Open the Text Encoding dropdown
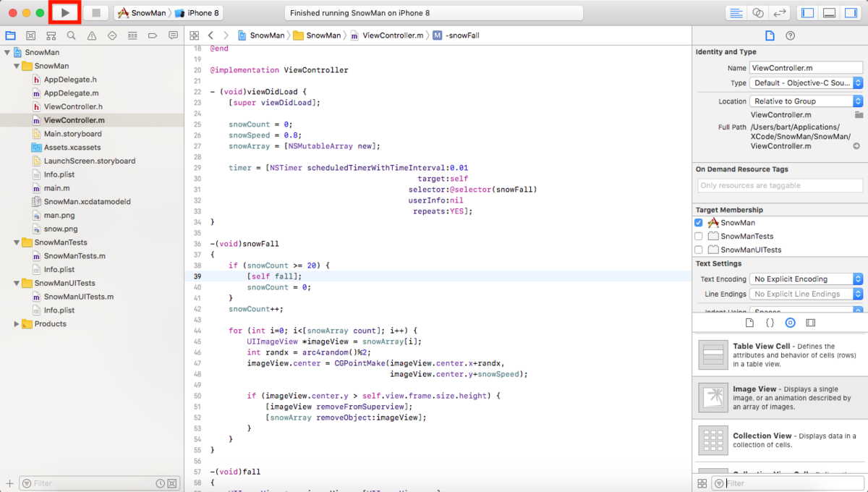The image size is (868, 492). point(807,279)
